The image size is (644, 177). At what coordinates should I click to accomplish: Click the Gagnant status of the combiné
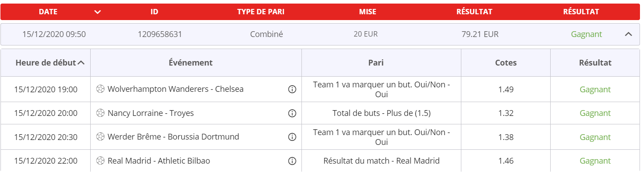586,34
